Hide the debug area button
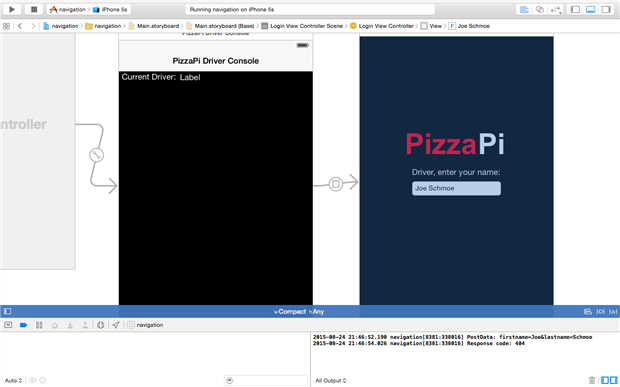Image resolution: width=620 pixels, height=387 pixels. [x=8, y=325]
